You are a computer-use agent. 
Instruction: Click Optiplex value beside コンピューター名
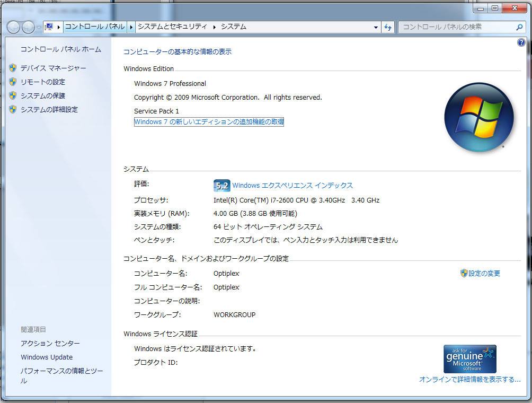click(226, 273)
